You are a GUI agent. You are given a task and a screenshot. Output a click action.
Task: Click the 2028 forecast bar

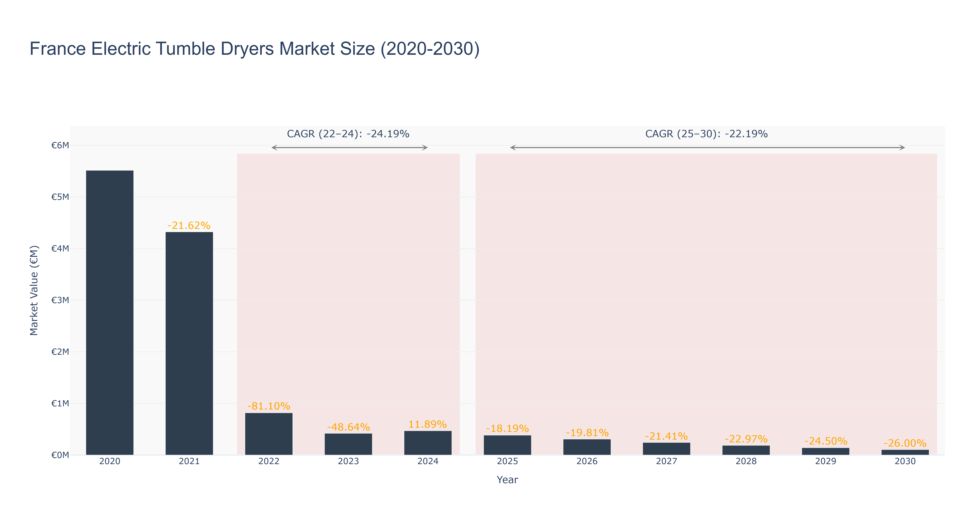point(746,450)
